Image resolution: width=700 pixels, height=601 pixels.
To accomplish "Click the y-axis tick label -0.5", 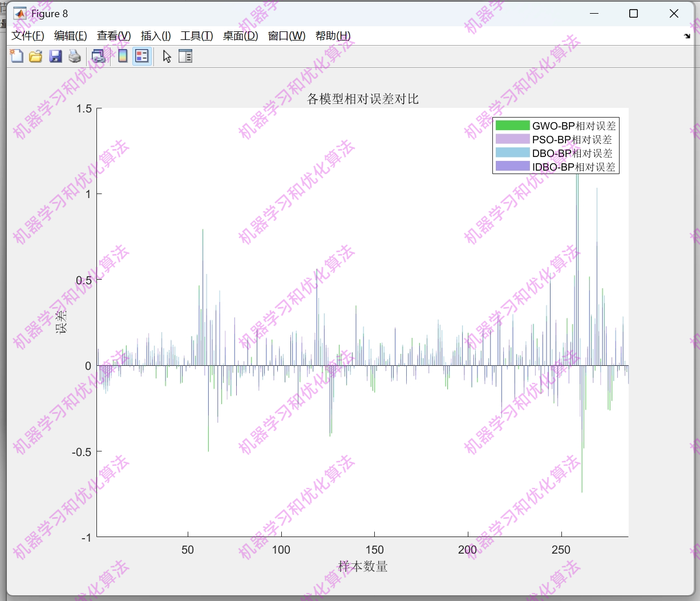I will pyautogui.click(x=82, y=451).
